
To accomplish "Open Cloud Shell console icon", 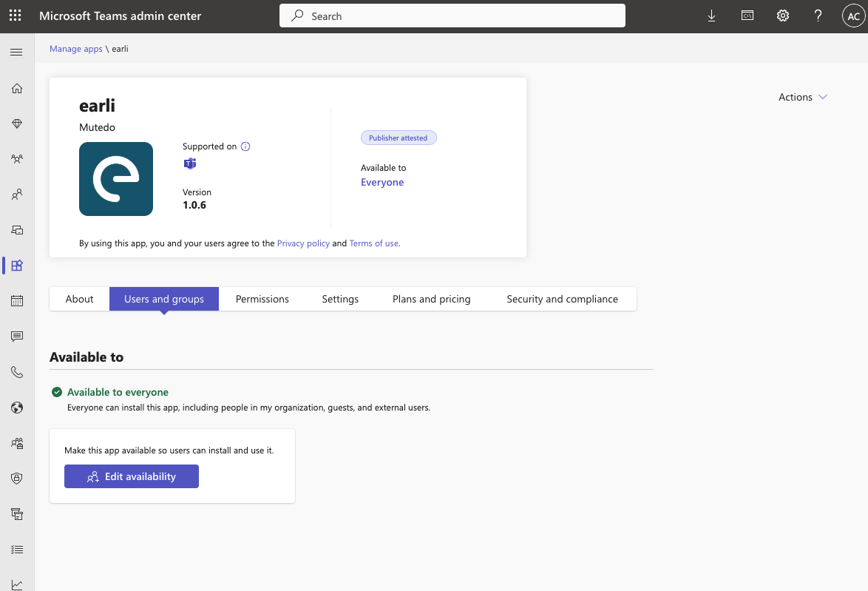I will coord(747,16).
